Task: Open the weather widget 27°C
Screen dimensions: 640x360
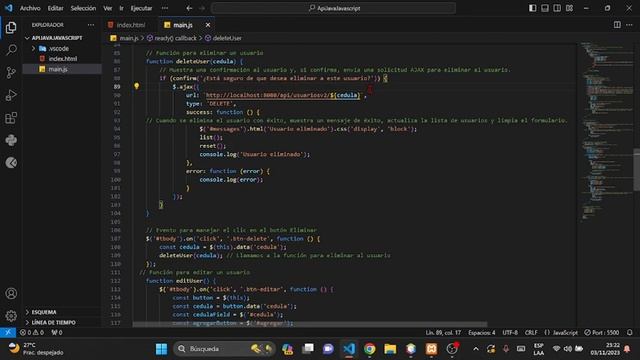Action: (x=36, y=349)
